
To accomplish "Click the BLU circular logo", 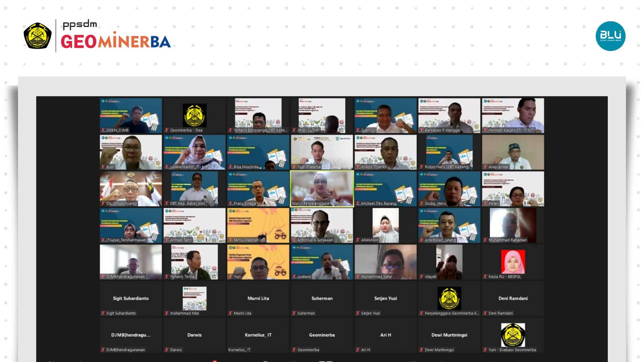I will (x=610, y=36).
